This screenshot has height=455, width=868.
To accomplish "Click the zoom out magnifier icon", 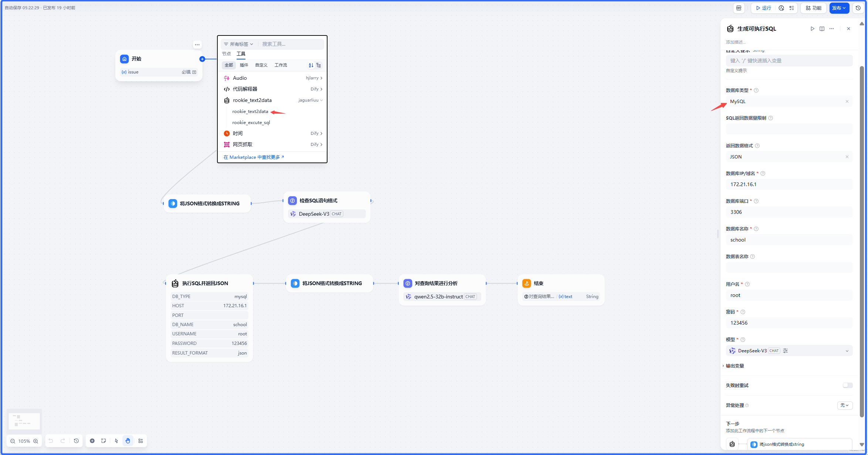I will tap(13, 441).
